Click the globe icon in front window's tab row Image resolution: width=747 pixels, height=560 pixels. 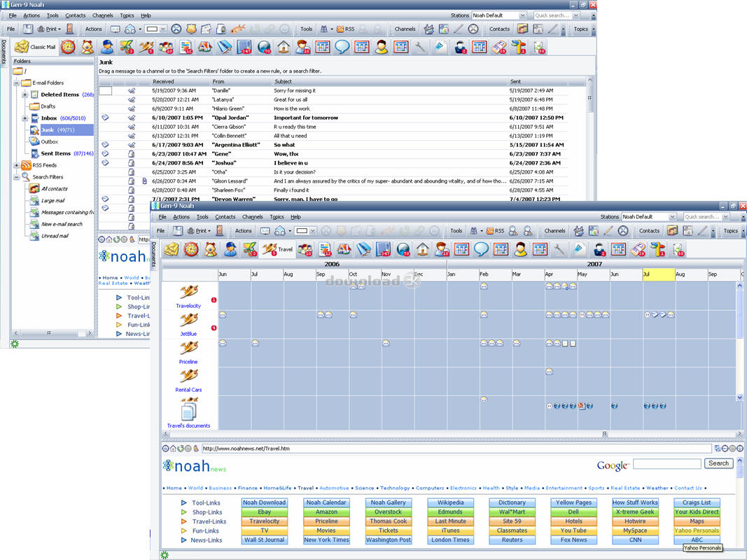coord(403,249)
